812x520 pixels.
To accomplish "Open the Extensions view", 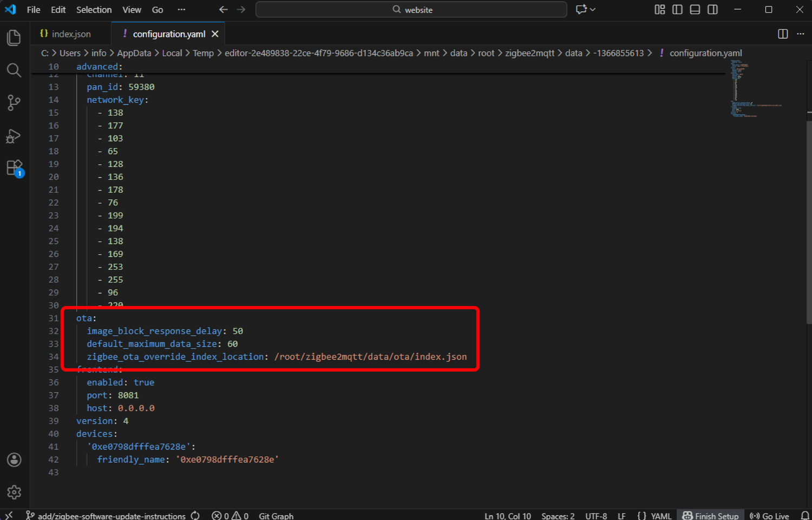I will [x=14, y=168].
